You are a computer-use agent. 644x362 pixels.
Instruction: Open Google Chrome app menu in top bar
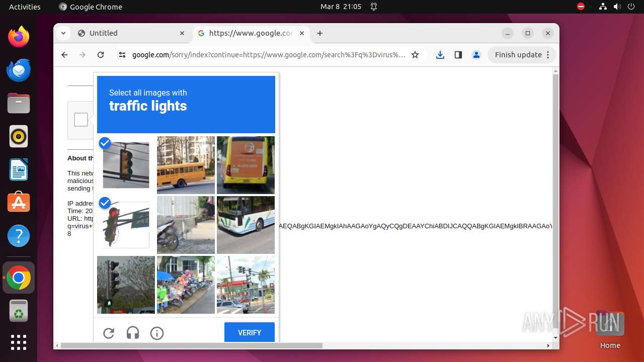click(91, 7)
